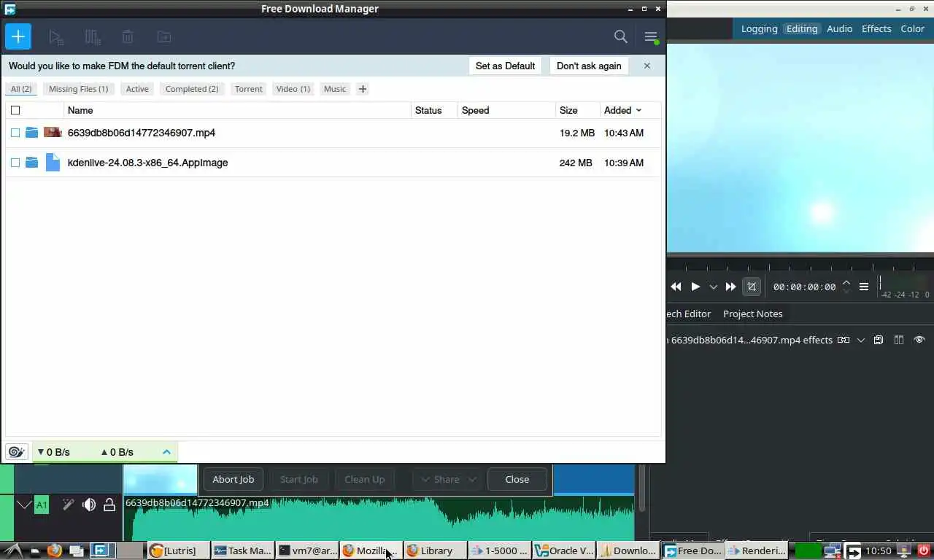The height and width of the screenshot is (560, 934).
Task: Click the monitor timecode field
Action: (805, 287)
